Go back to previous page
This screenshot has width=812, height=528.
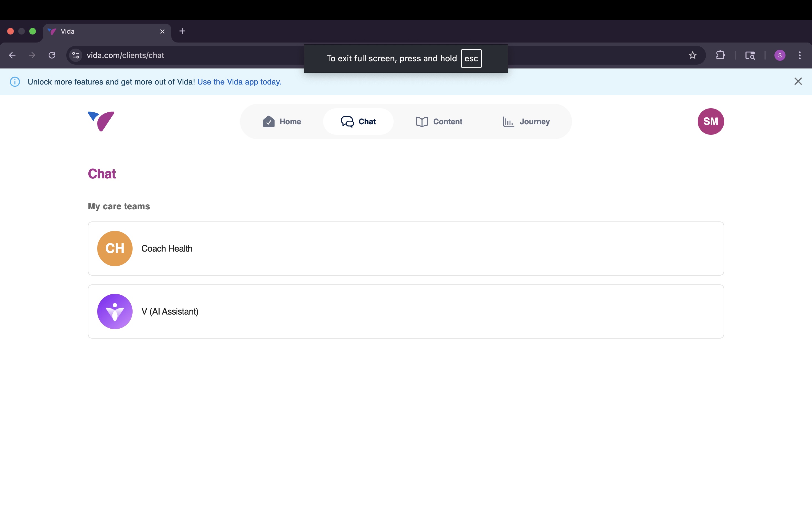coord(12,55)
